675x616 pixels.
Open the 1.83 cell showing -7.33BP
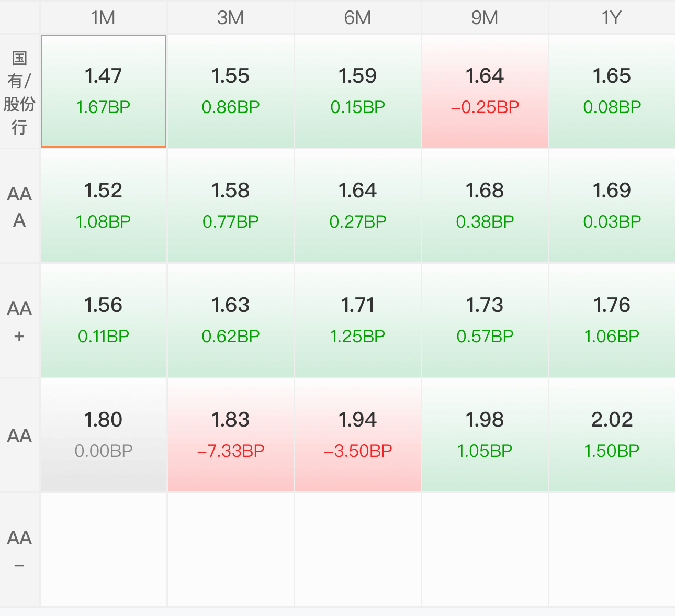(x=231, y=435)
